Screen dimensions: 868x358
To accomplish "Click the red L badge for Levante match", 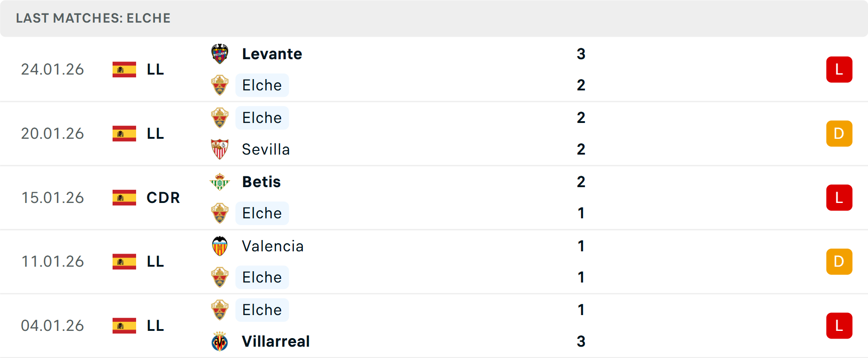I will pos(839,70).
